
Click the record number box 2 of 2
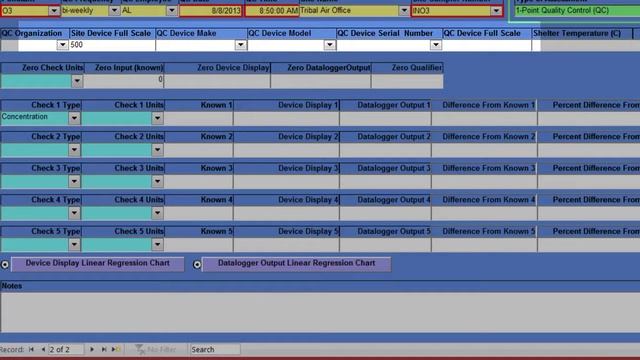(x=66, y=349)
